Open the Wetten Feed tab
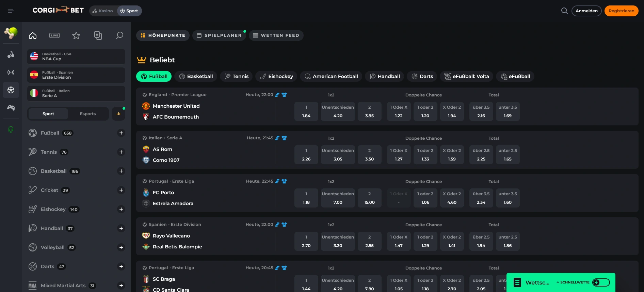Screen dimensions: 644x292 pos(276,35)
